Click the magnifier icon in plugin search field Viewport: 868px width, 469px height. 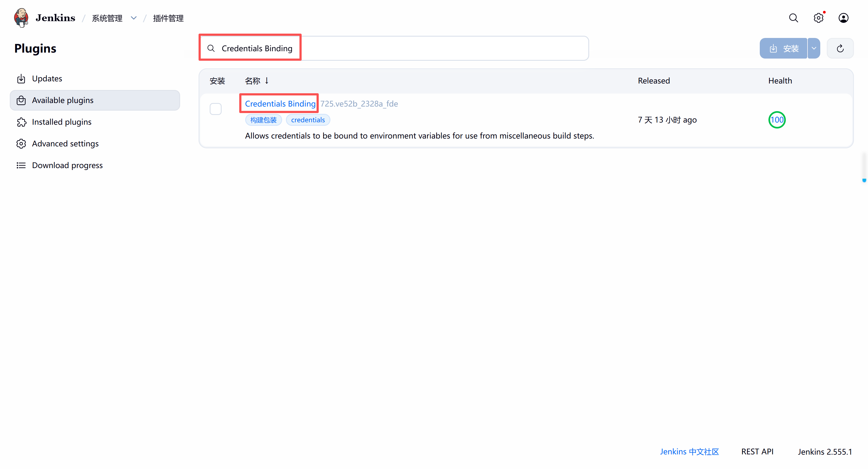[x=211, y=49]
